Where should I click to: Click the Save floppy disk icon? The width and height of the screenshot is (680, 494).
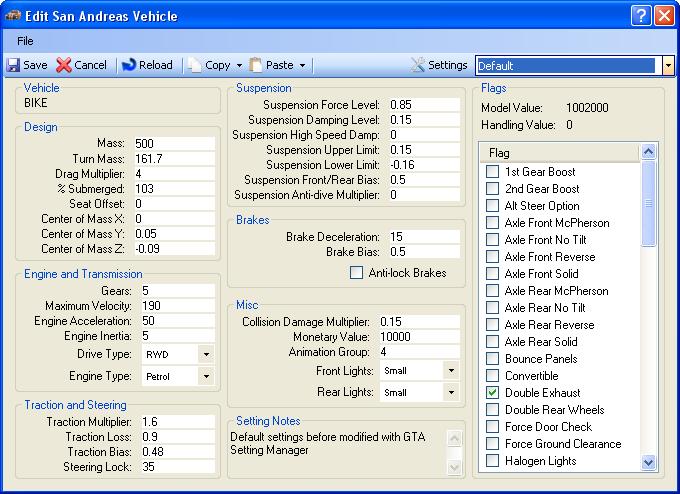pos(13,65)
